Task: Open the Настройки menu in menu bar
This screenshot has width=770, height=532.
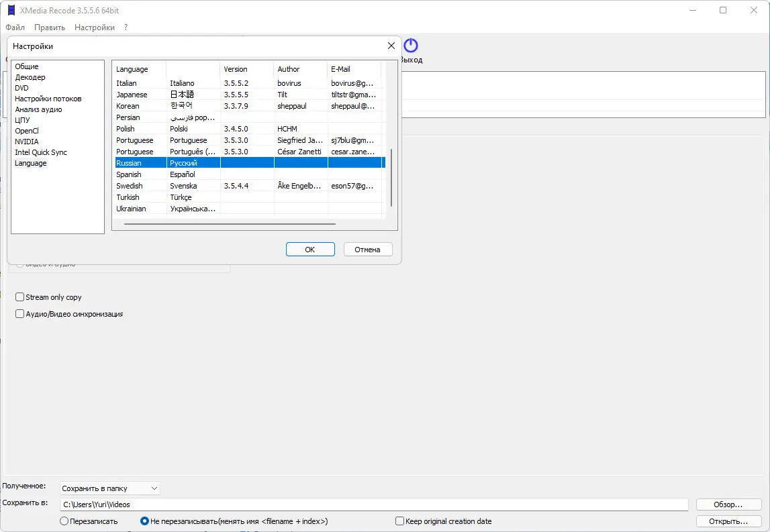Action: click(x=94, y=28)
